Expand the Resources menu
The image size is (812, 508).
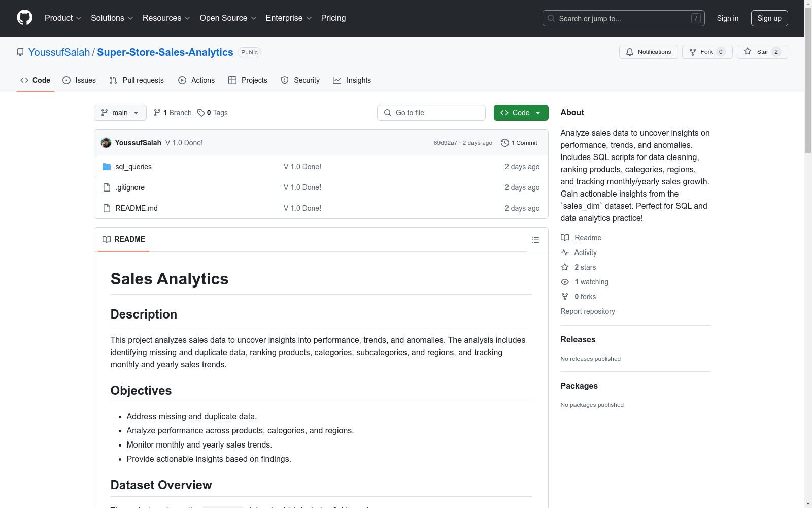point(166,18)
